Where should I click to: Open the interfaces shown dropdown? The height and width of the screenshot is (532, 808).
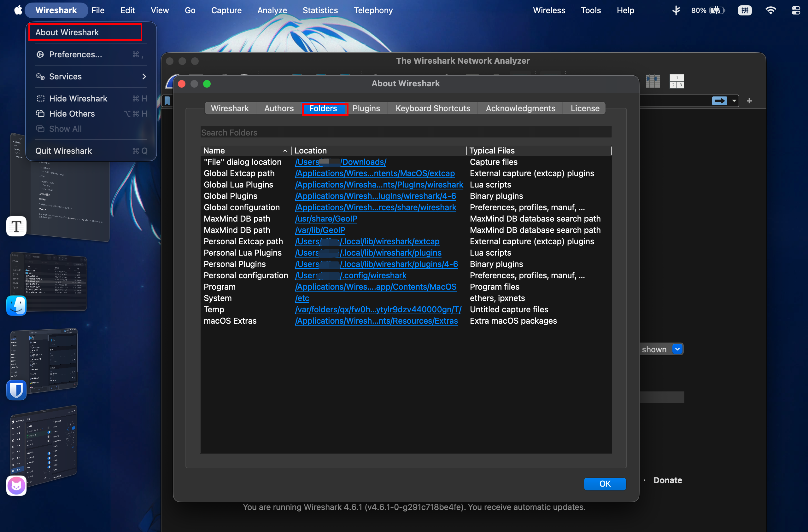click(677, 349)
